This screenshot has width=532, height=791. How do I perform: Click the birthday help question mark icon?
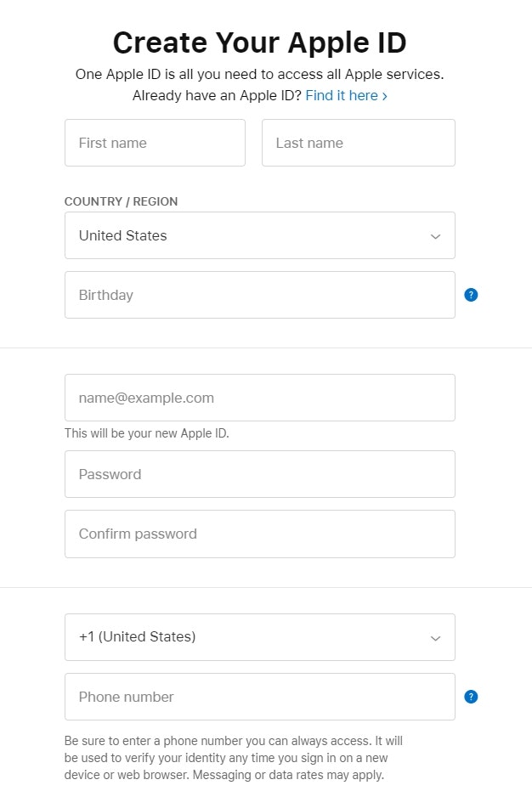[x=471, y=295]
